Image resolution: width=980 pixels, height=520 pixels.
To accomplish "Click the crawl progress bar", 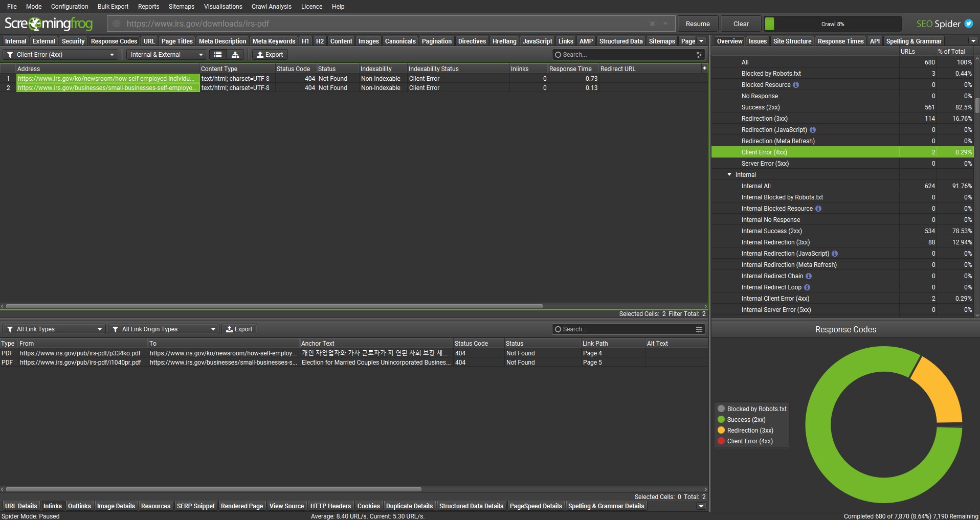I will [x=833, y=24].
